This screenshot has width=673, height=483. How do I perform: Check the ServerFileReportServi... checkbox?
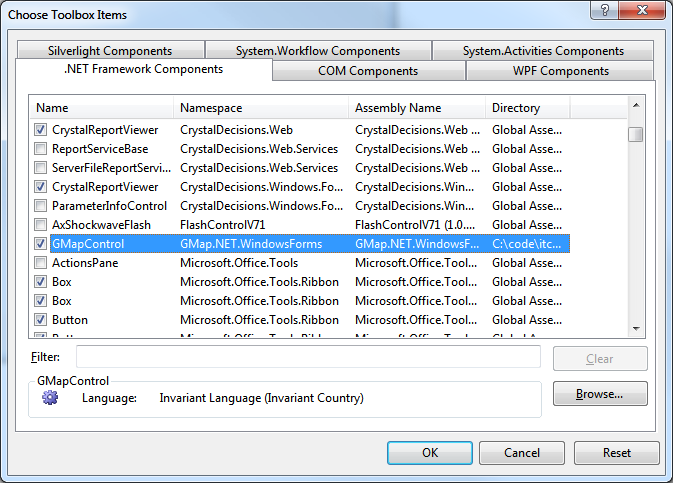click(40, 167)
